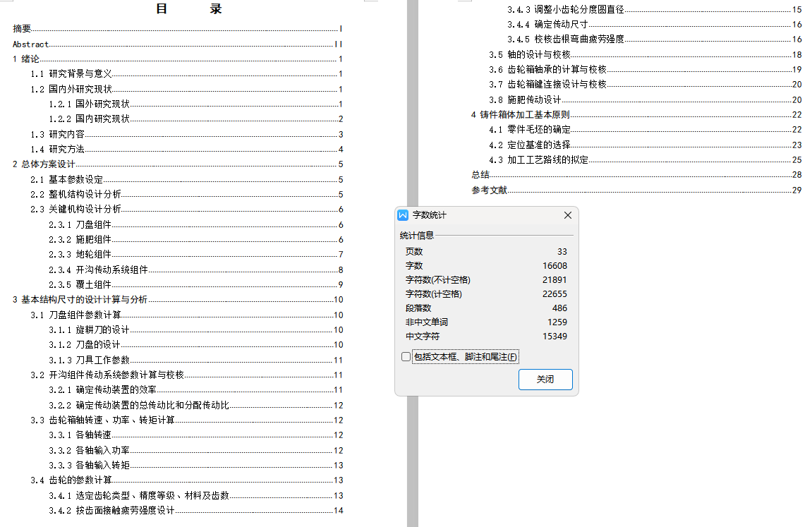The image size is (812, 527).
Task: Select 3.4.3 调整小齿轮分度圆直径
Action: tap(654, 9)
